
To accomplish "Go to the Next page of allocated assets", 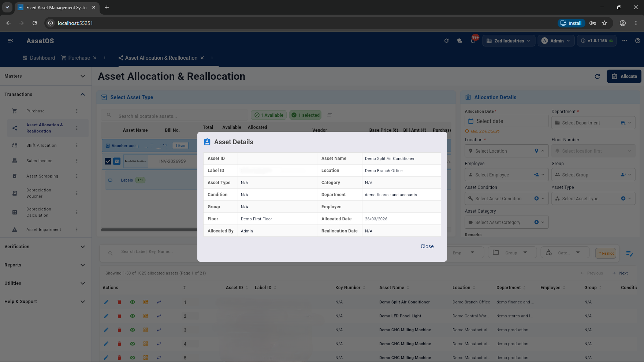I will click(620, 273).
